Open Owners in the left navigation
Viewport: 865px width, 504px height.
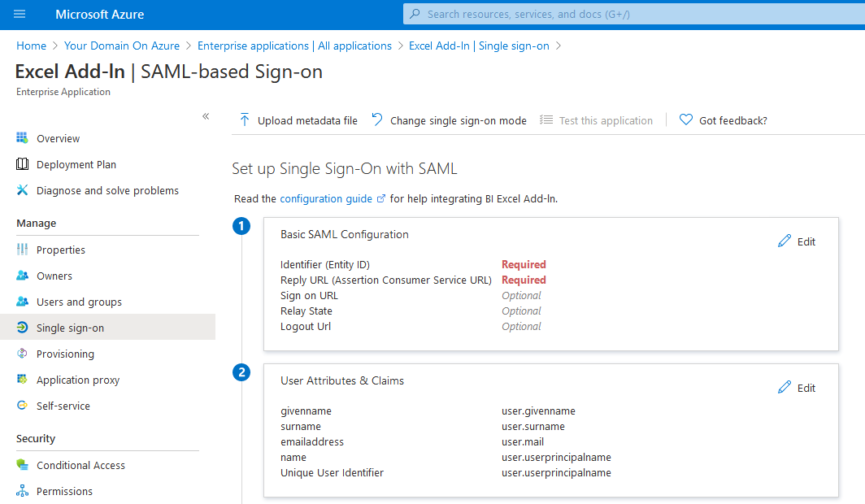(x=54, y=276)
